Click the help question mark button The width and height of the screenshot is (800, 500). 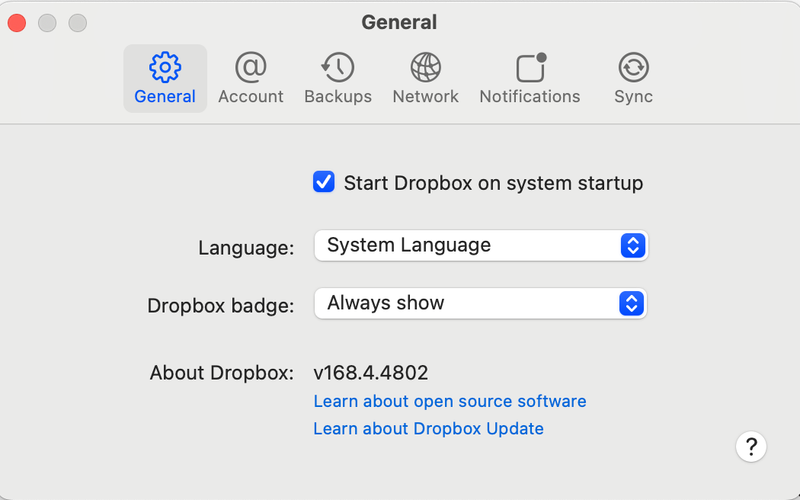point(751,447)
